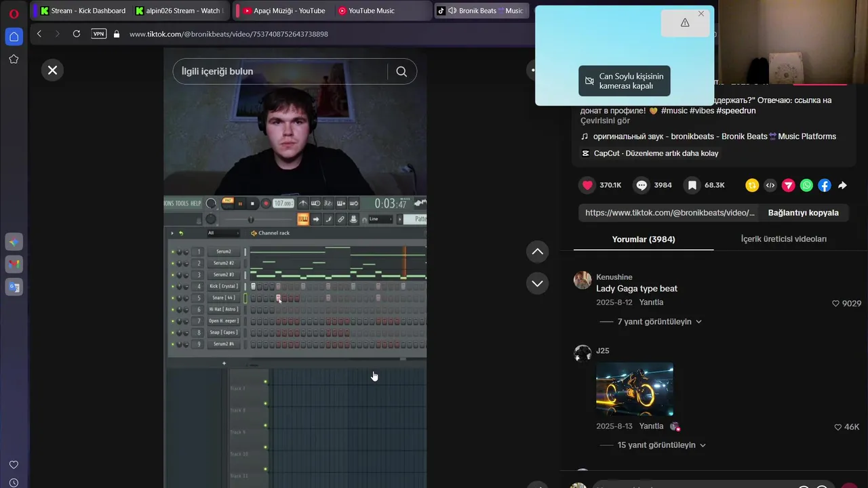This screenshot has height=488, width=868.
Task: Open J25's profile name link
Action: (x=603, y=350)
